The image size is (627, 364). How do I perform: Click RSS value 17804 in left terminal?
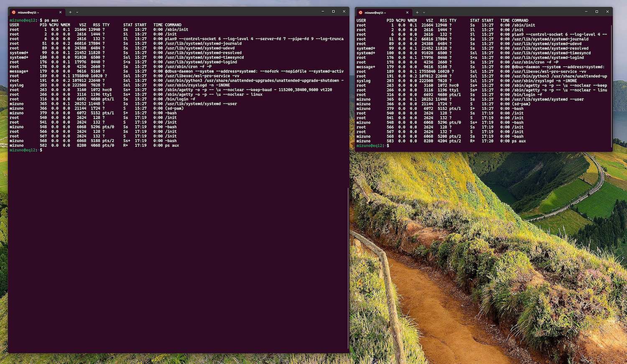(x=94, y=43)
